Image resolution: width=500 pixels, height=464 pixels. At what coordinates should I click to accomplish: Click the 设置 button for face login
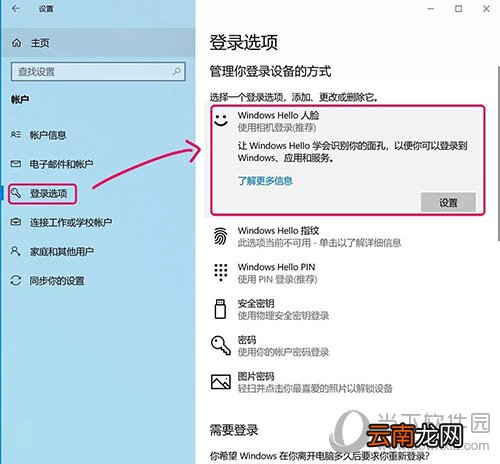pos(448,202)
